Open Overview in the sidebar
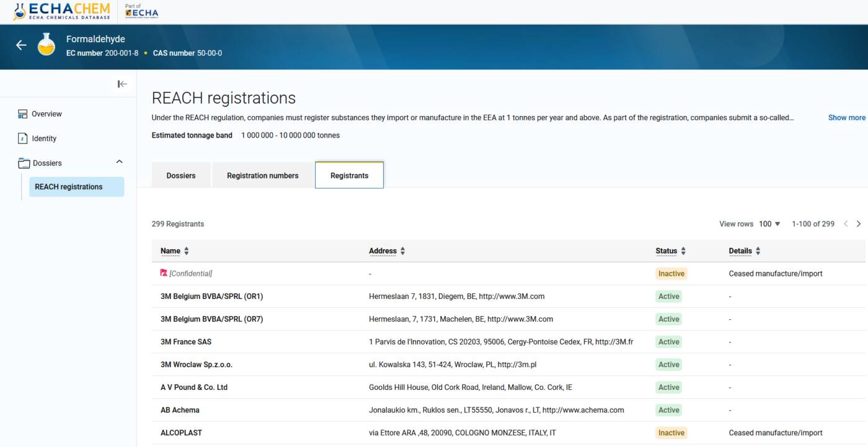Viewport: 868px width, 447px height. (46, 114)
